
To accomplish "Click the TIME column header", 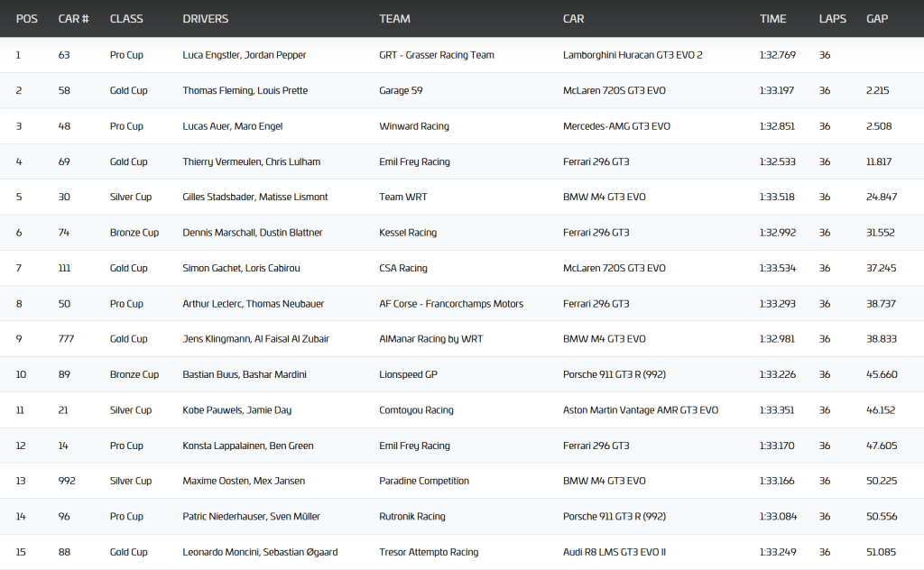I will [x=772, y=19].
